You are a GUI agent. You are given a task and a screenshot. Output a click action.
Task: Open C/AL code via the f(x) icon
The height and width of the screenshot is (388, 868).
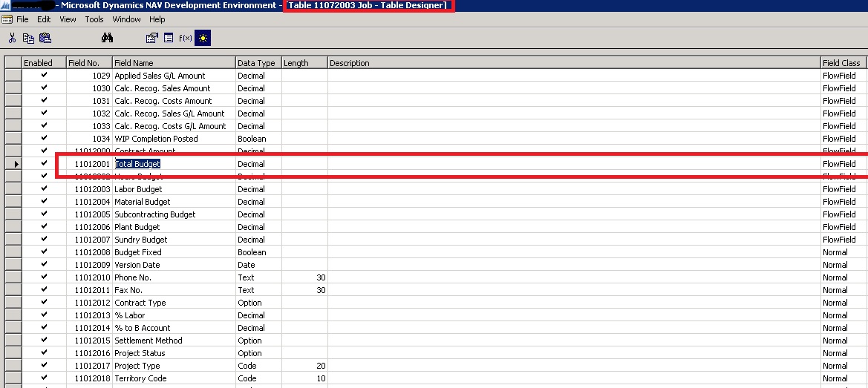[x=186, y=38]
